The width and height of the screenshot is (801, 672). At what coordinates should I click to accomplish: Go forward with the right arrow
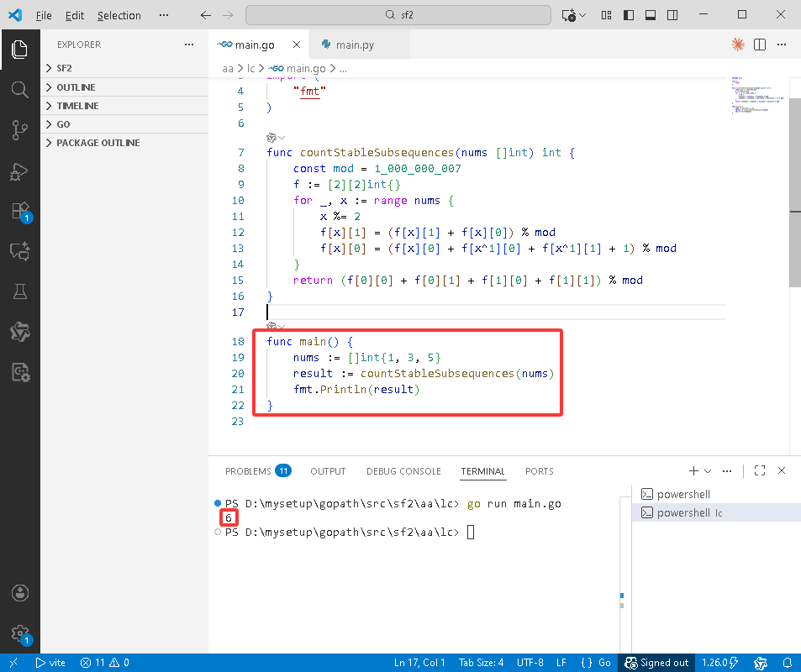tap(228, 15)
